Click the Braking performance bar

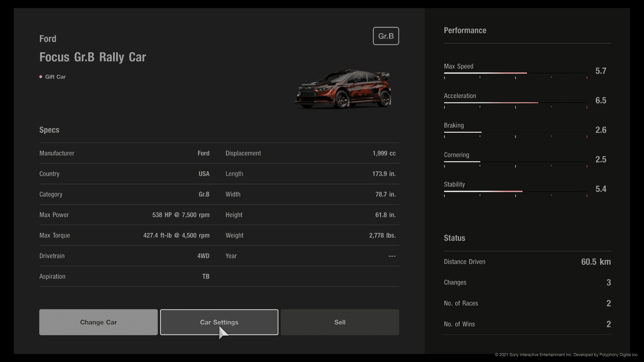(516, 132)
